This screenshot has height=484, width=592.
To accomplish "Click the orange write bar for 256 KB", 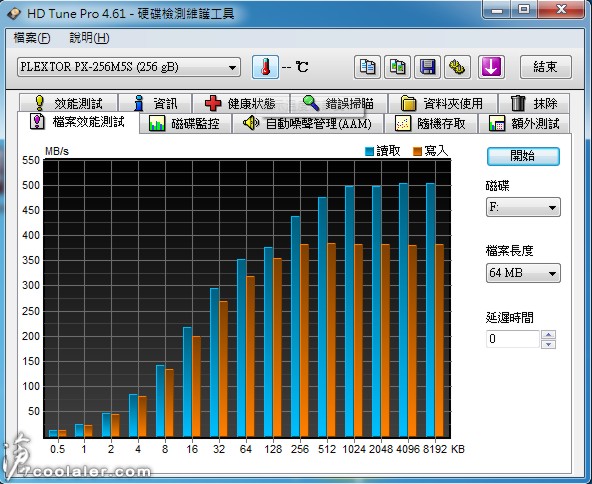I will 304,341.
